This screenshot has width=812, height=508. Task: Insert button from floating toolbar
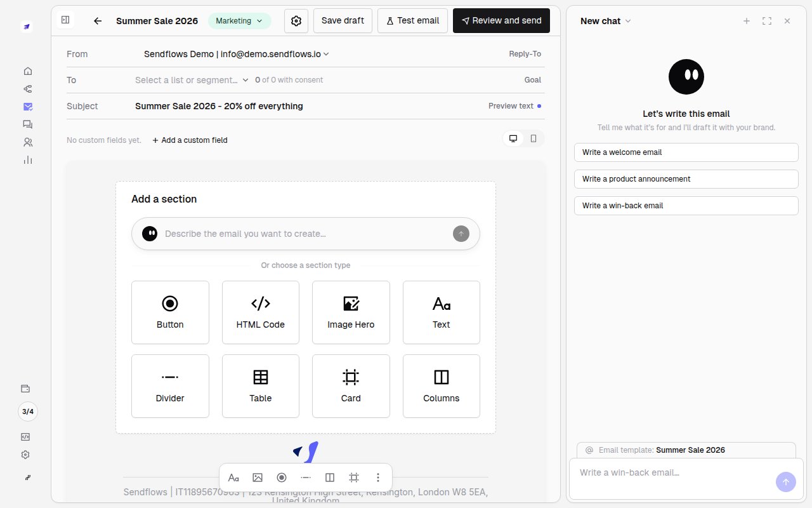pos(282,478)
